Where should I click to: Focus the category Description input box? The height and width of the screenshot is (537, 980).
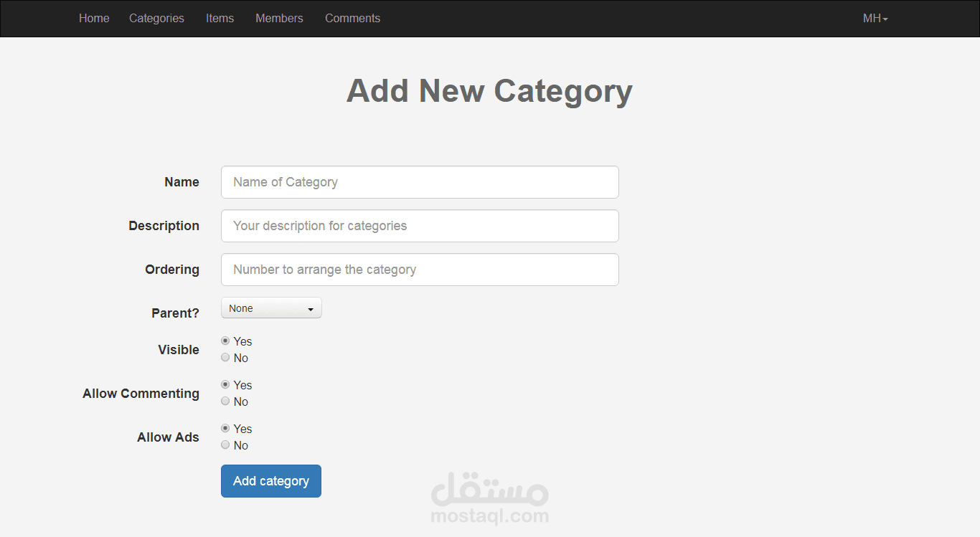coord(420,226)
